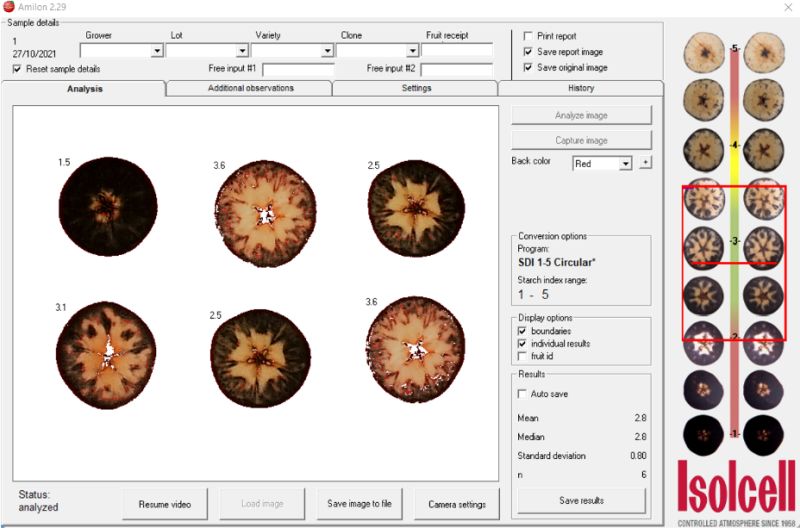This screenshot has width=800, height=528.
Task: Click the Save results button
Action: [x=581, y=500]
